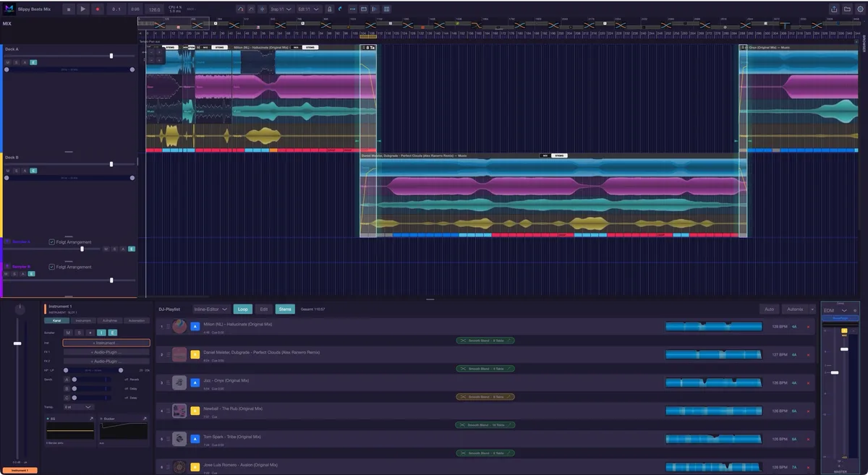Screen dimensions: 868x475
Task: Open the EQ panel expand arrow
Action: [x=91, y=419]
